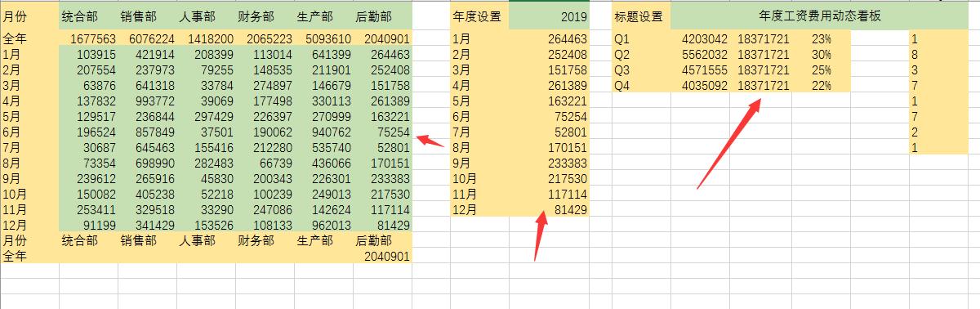Click the April sales value 993772
Screen dimensions: 980x309
[x=148, y=101]
